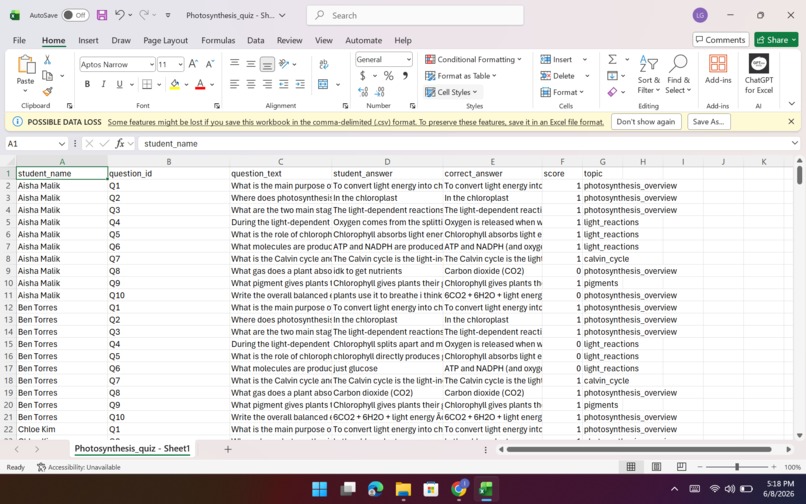Switch to the Page Layout tab
806x504 pixels.
pos(166,40)
